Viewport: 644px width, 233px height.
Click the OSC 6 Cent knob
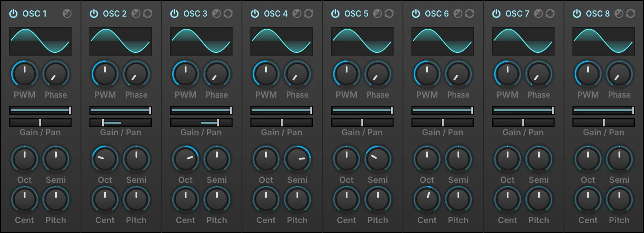point(427,199)
